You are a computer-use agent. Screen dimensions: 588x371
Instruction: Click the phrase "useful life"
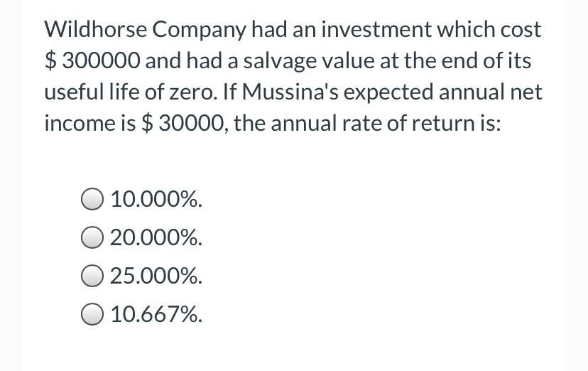(x=92, y=92)
